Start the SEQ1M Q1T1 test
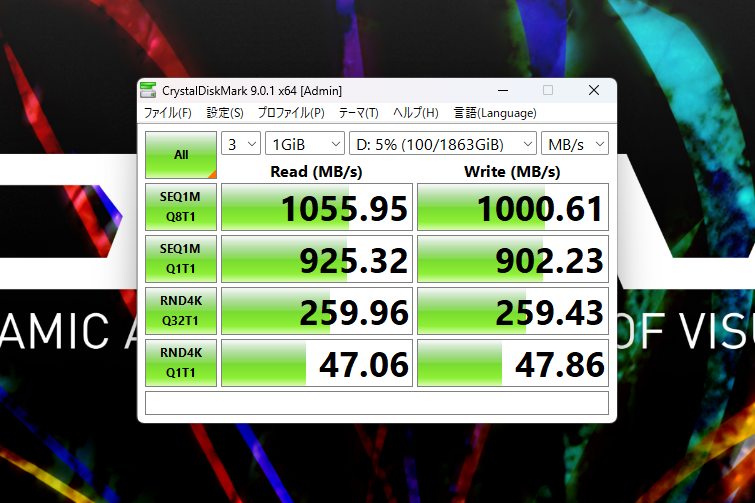Image resolution: width=755 pixels, height=503 pixels. (x=181, y=258)
